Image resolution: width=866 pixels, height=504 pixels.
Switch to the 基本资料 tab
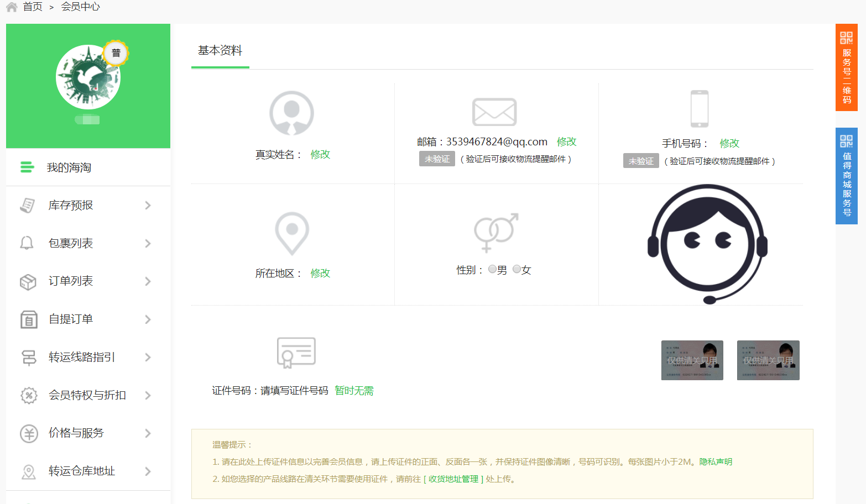[x=220, y=50]
